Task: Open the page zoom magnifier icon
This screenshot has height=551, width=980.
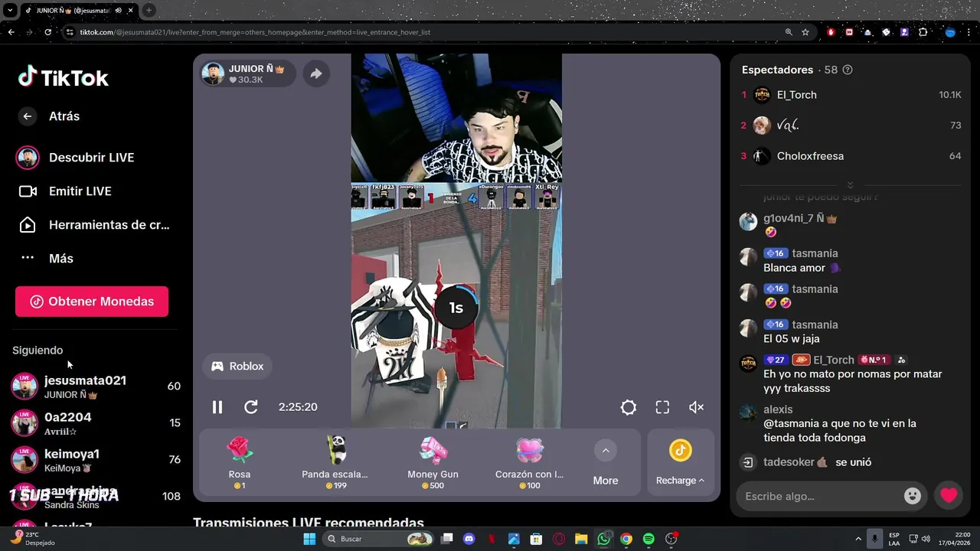Action: click(x=789, y=32)
